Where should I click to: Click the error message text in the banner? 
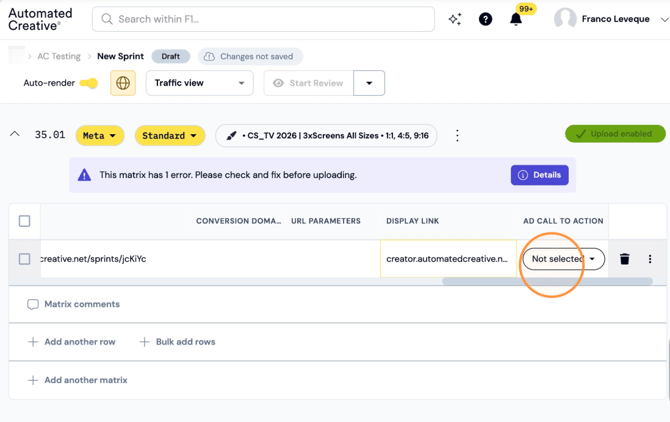(228, 175)
